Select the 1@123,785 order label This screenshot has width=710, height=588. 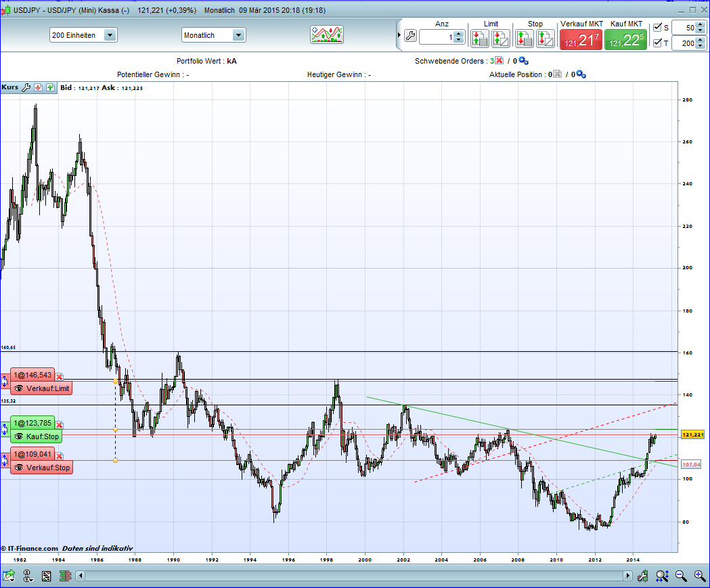32,423
